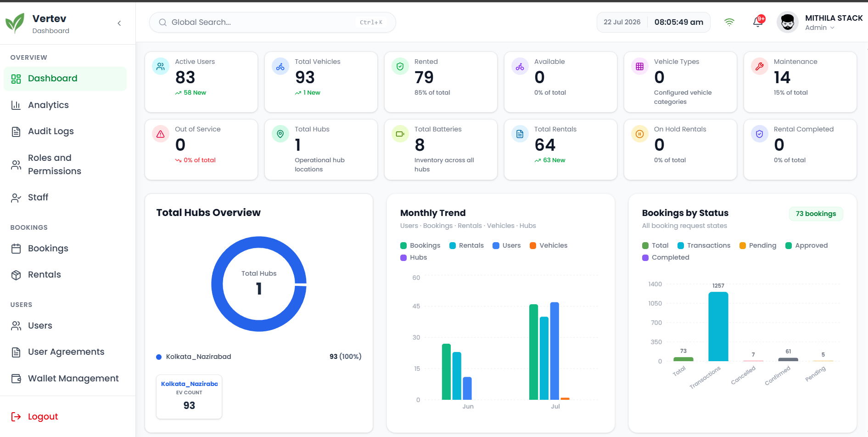The image size is (868, 437).
Task: Click the Vertev leaf logo
Action: pyautogui.click(x=15, y=23)
